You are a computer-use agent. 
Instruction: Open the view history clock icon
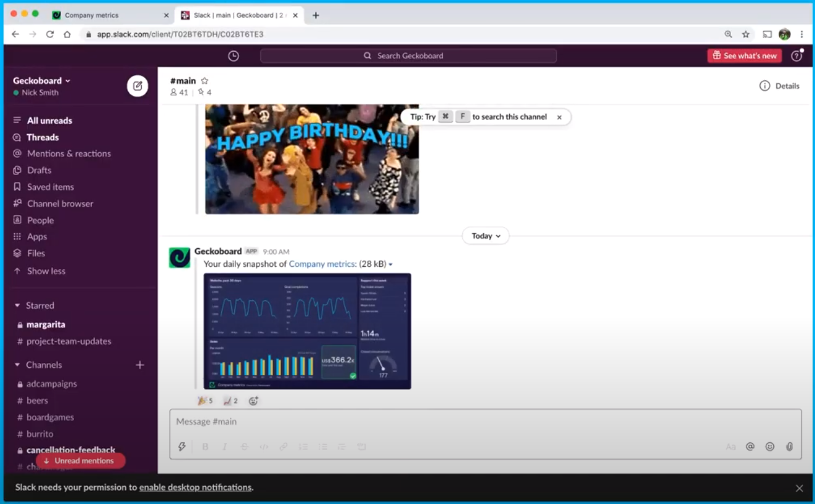233,55
